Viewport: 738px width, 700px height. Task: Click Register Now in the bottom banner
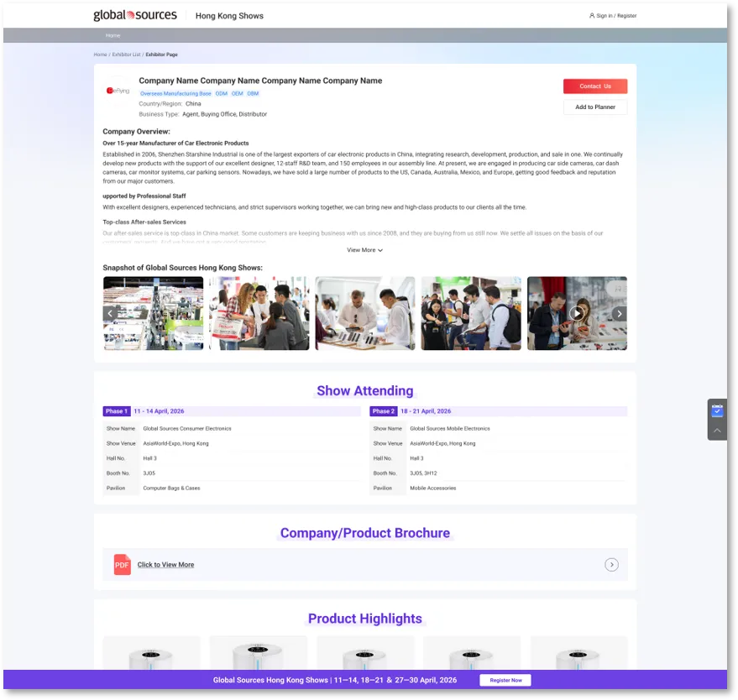coord(505,680)
